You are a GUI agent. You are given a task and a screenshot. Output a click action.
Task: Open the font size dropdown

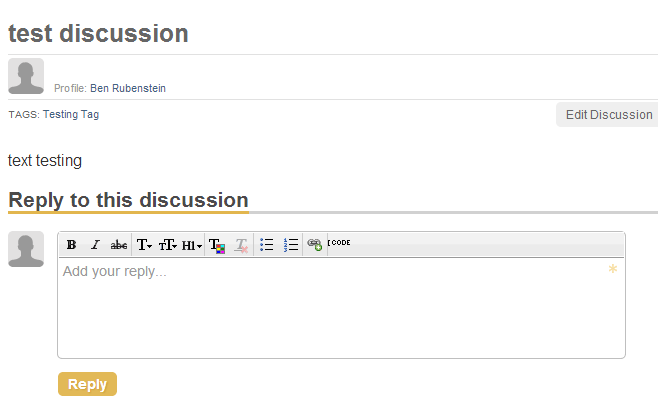[x=167, y=245]
